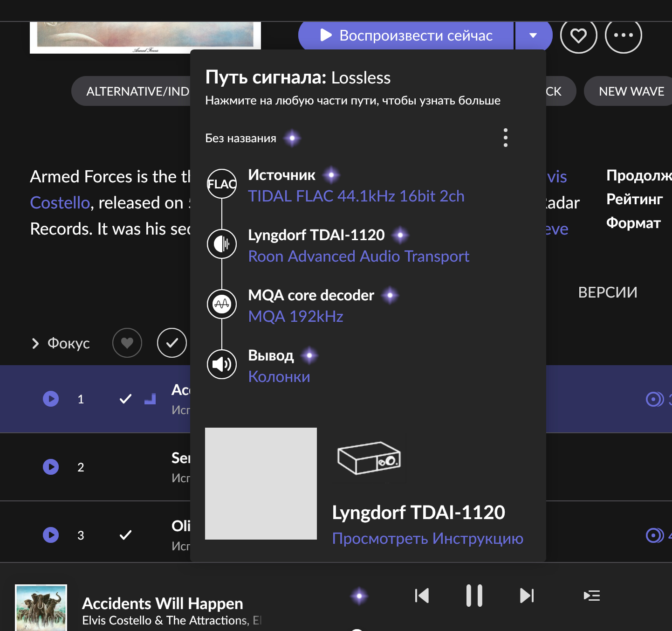Toggle the checkmark filter next to Фокус
The image size is (672, 631).
point(172,343)
